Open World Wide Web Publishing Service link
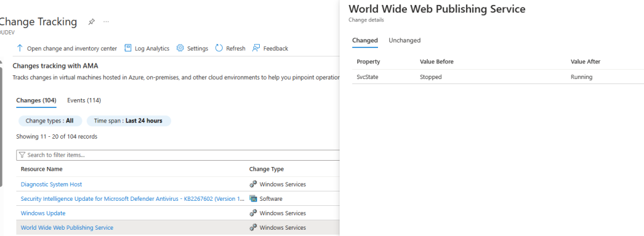 coord(67,227)
